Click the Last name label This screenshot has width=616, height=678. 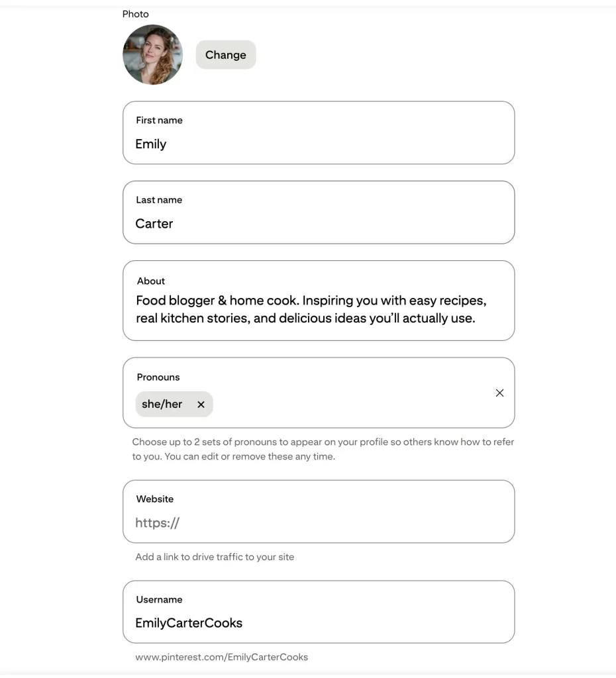point(159,200)
